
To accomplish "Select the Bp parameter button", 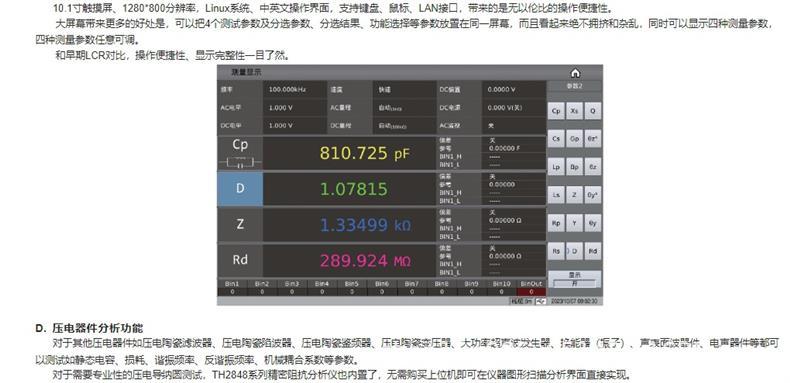I will click(574, 167).
